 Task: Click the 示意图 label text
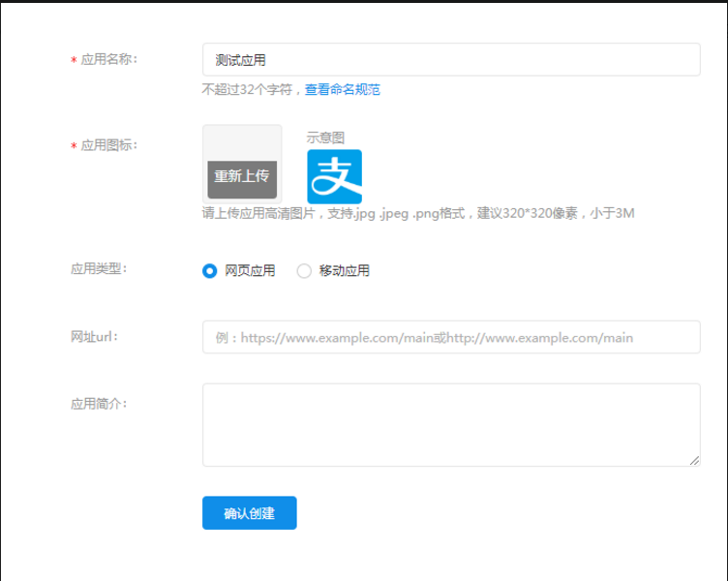coord(325,138)
